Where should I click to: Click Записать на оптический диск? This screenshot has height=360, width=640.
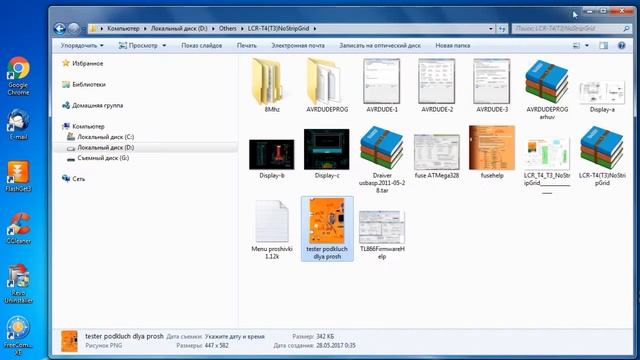pos(380,46)
